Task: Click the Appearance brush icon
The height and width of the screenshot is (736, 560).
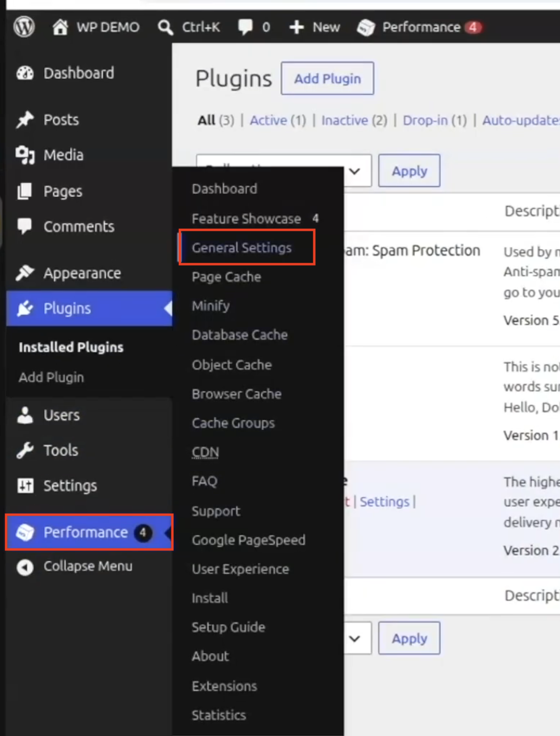Action: click(25, 273)
